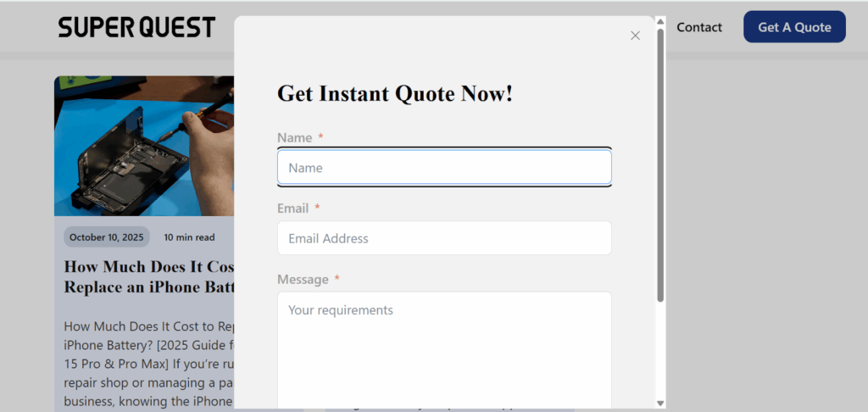
Task: Focus the Name input field
Action: point(444,168)
